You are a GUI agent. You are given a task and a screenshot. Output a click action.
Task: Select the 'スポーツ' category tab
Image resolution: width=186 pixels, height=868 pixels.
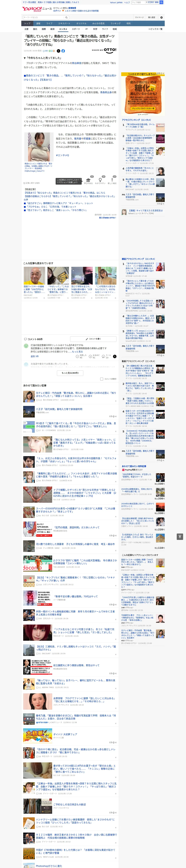pos(76,29)
